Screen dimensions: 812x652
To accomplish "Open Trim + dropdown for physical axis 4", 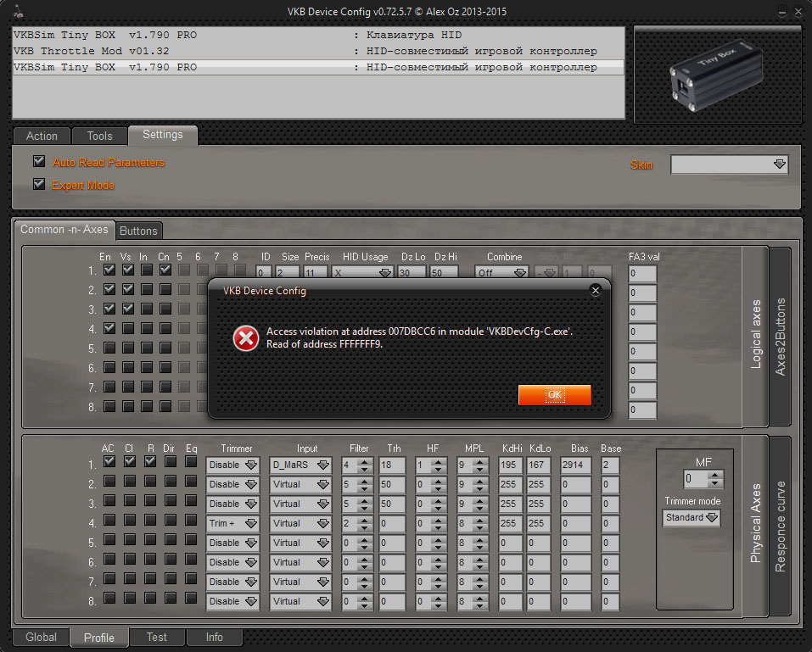I will [232, 524].
